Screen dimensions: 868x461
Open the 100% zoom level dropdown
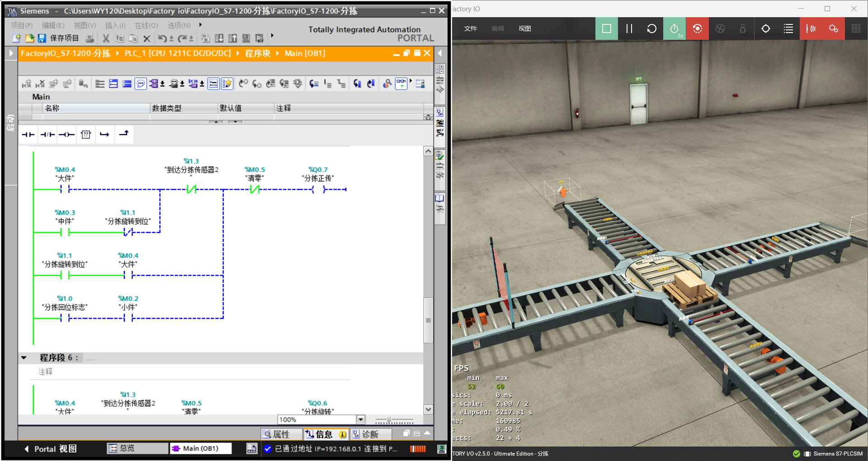click(x=360, y=419)
